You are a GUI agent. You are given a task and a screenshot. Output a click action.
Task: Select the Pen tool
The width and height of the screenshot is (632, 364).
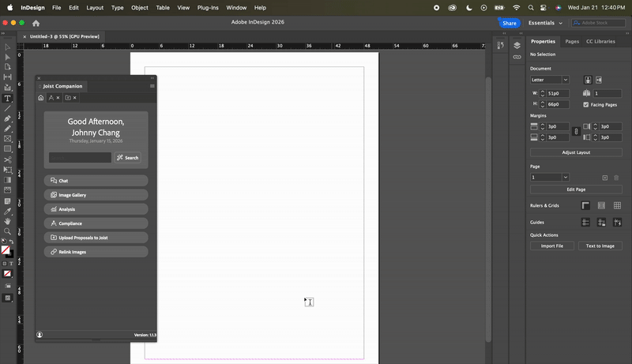pos(7,118)
